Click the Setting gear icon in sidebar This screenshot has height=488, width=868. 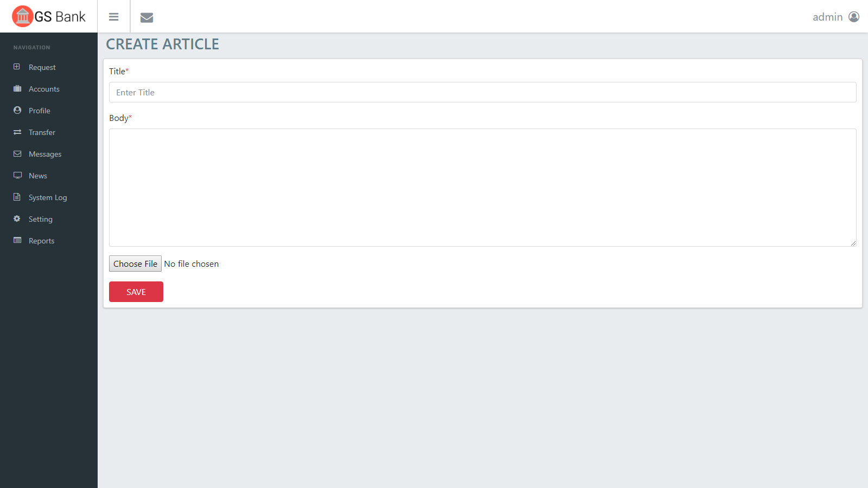click(17, 219)
